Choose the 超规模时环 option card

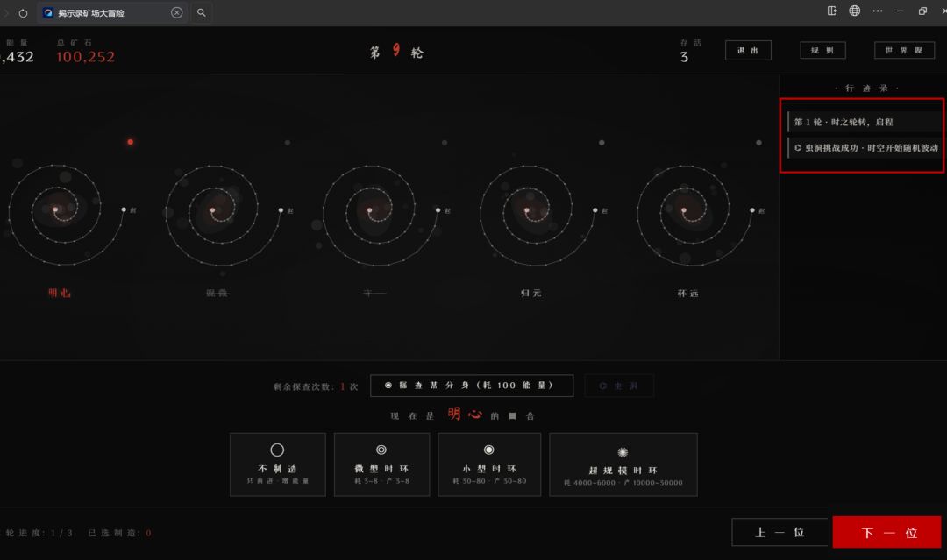click(623, 464)
